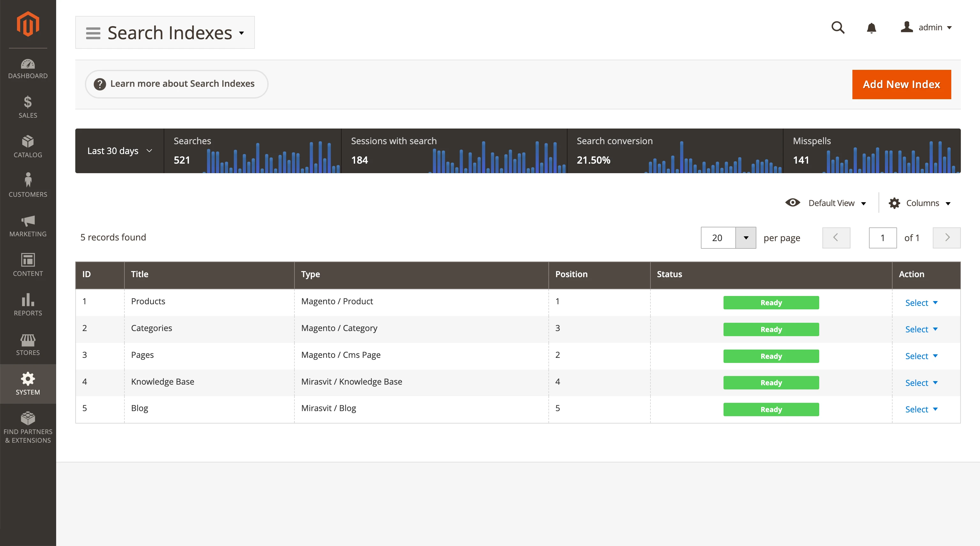
Task: Open the Select action dropdown for Blog
Action: [921, 409]
